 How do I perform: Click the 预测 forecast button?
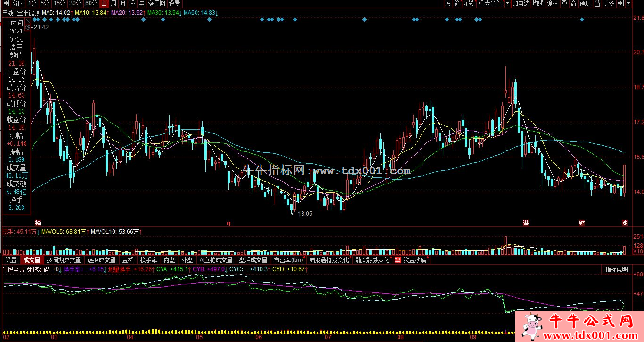tap(585, 3)
